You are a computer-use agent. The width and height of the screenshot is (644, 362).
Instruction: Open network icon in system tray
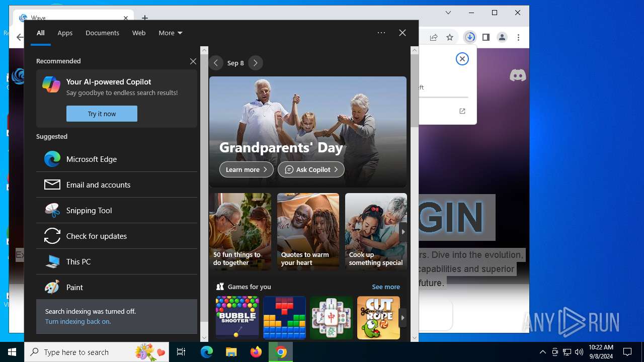click(x=567, y=352)
